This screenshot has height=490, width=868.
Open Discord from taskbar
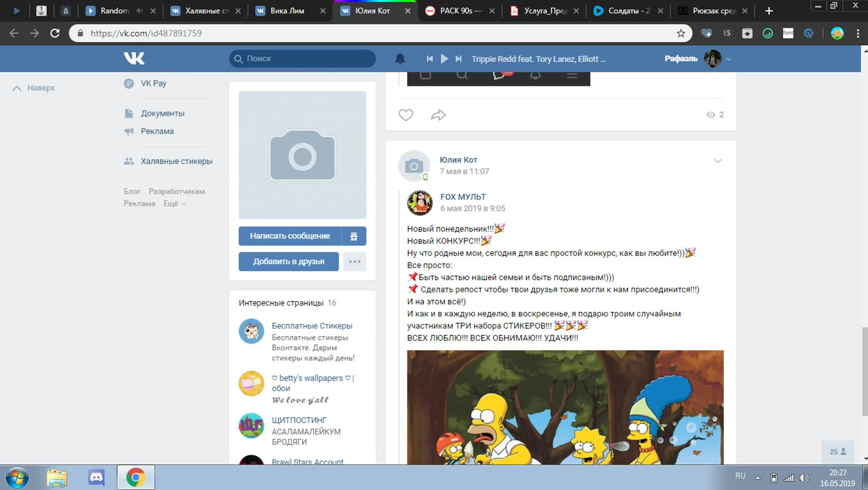tap(96, 478)
